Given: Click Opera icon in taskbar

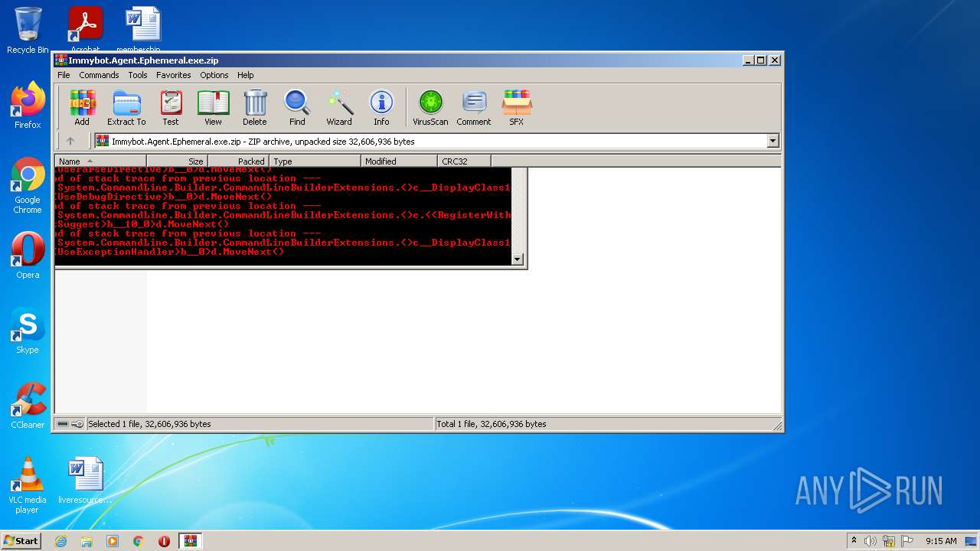Looking at the screenshot, I should pos(165,541).
